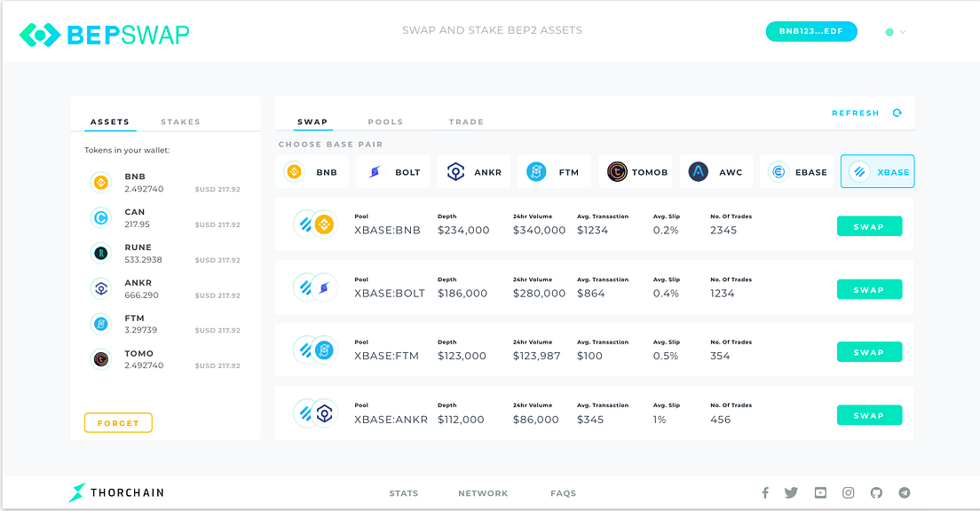Switch to the Trade tab
This screenshot has height=511, width=980.
[x=466, y=122]
